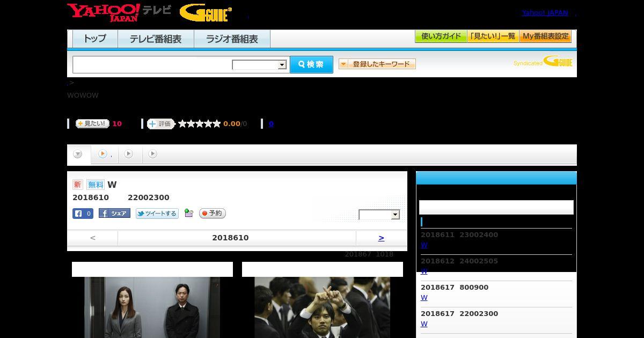Click the white input box in the right sidebar

[x=496, y=207]
